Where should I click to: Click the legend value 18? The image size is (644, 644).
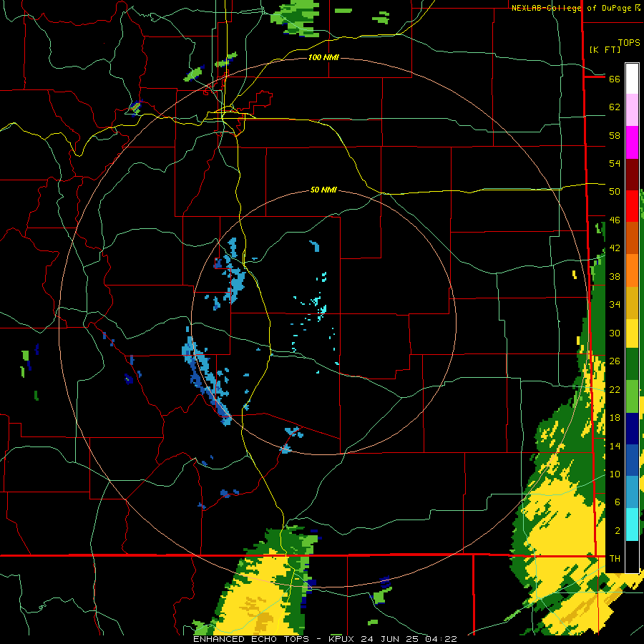click(x=615, y=418)
